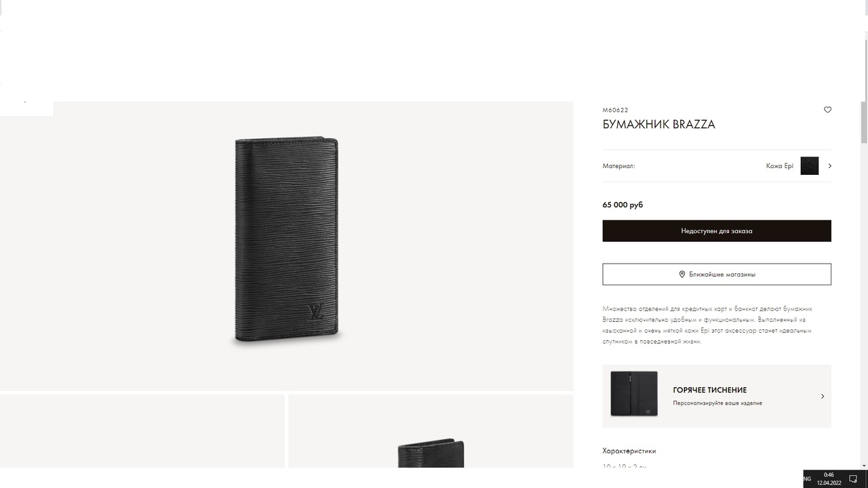
Task: Click the hot stamping wallet thumbnail
Action: (634, 394)
